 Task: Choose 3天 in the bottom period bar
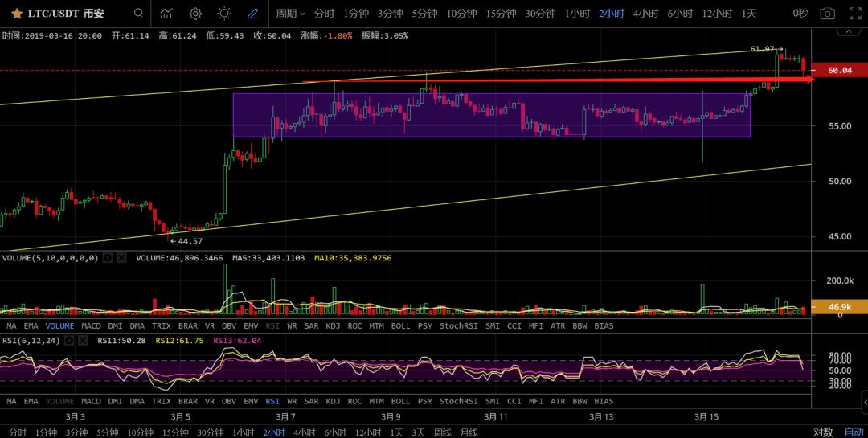419,432
